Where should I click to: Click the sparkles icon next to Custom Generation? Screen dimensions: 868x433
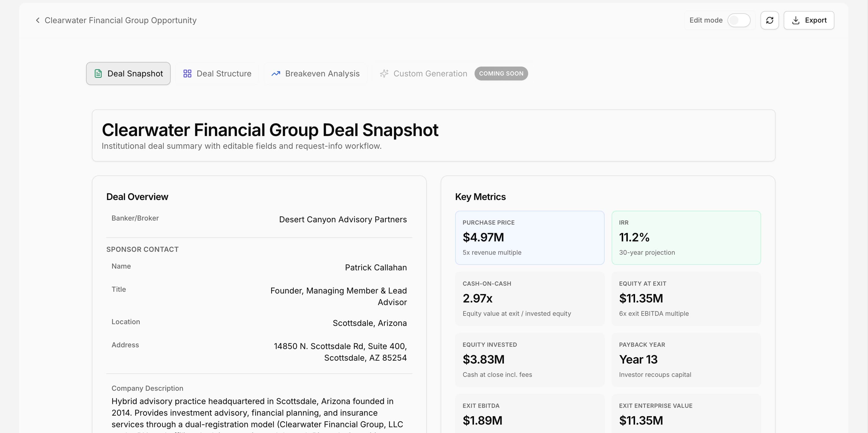pyautogui.click(x=384, y=74)
